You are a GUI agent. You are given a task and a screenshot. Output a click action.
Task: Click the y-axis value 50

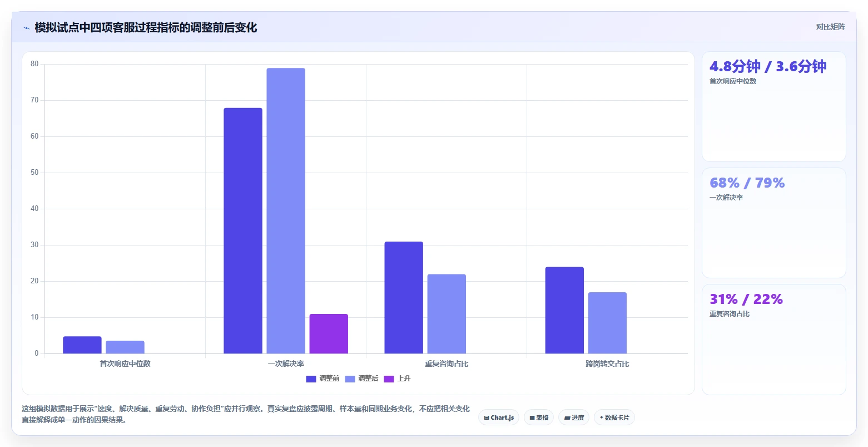(34, 173)
